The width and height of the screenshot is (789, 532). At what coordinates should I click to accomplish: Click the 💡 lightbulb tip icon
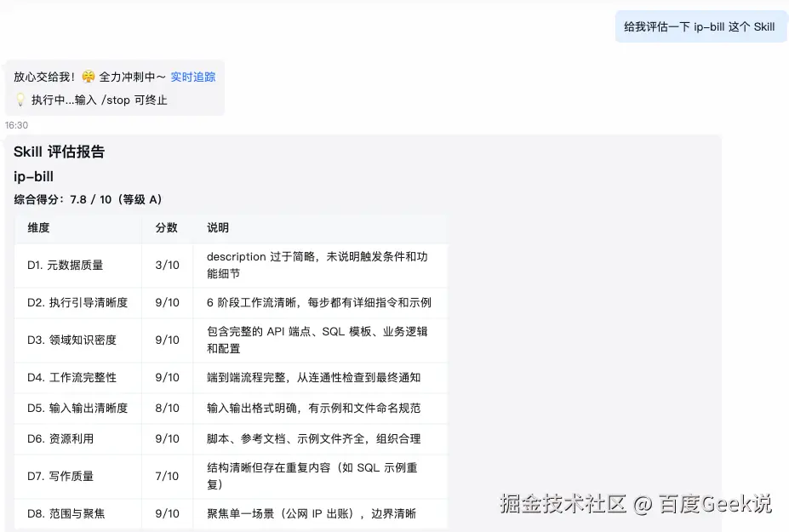point(20,100)
